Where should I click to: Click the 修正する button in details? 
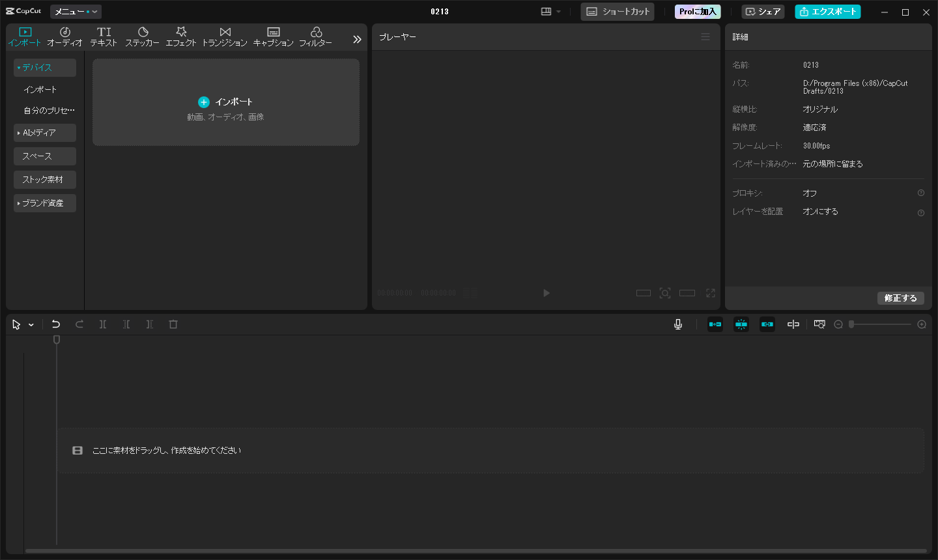pos(901,298)
